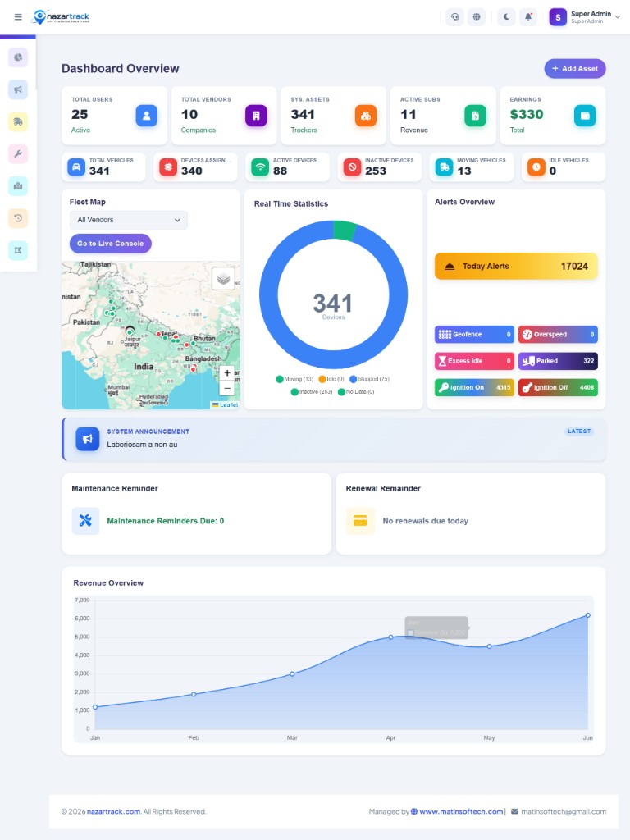This screenshot has height=840, width=630.
Task: Expand the Super Admin profile dropdown
Action: 585,17
